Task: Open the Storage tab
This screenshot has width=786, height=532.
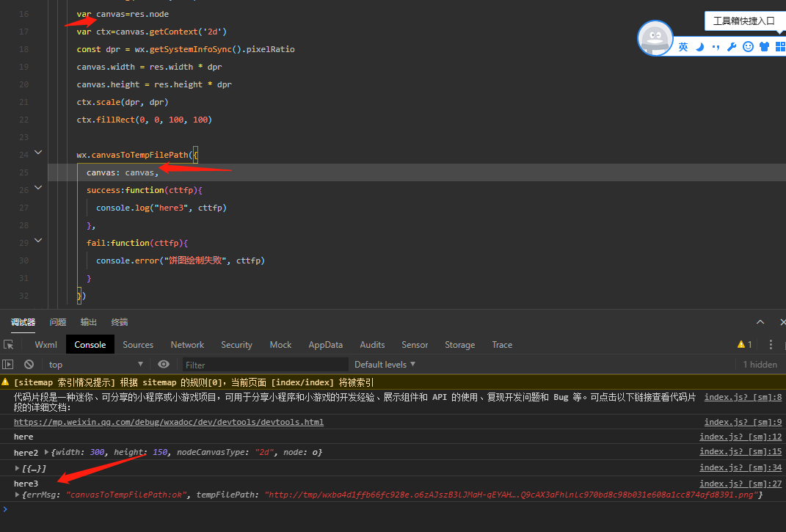Action: click(x=459, y=344)
